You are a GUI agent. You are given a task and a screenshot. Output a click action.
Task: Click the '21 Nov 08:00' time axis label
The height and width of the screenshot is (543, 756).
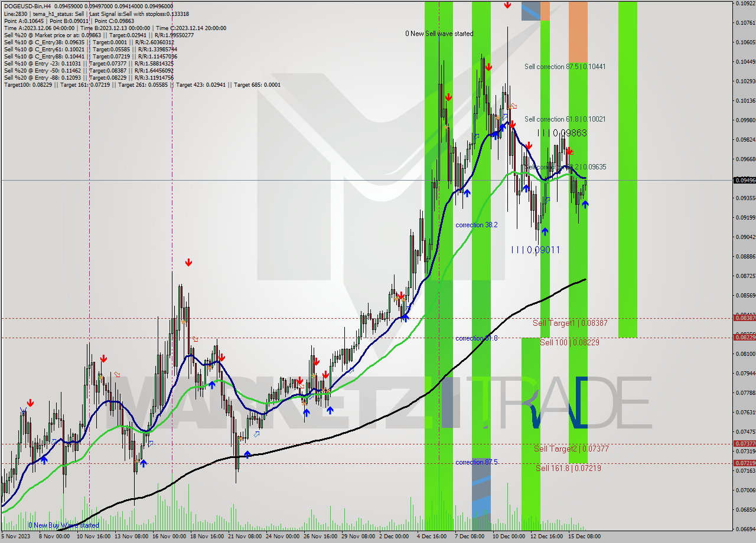tap(245, 537)
